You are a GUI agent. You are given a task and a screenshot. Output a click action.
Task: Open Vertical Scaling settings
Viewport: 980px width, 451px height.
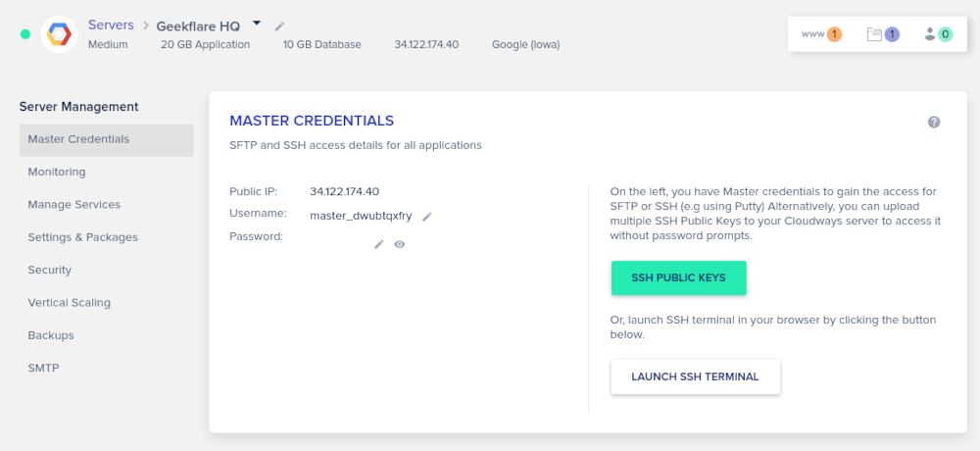(70, 303)
